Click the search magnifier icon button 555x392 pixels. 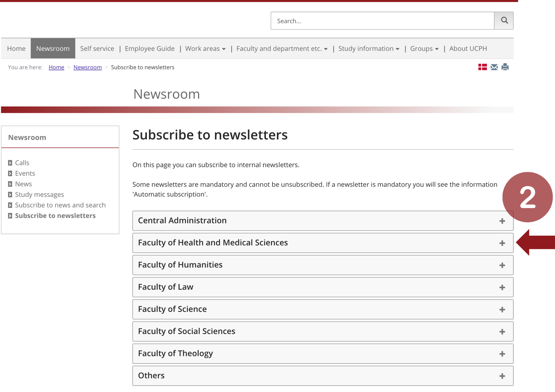[504, 21]
